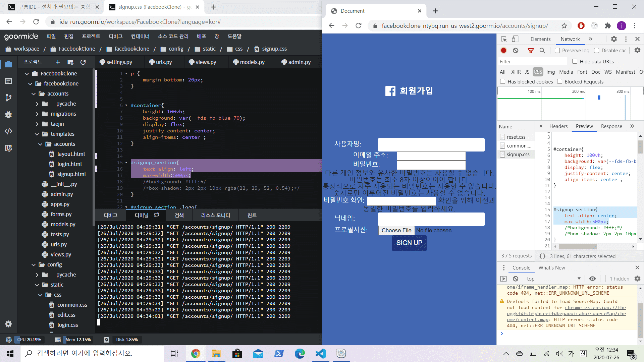
Task: Open the git source control sidebar icon
Action: tap(8, 98)
